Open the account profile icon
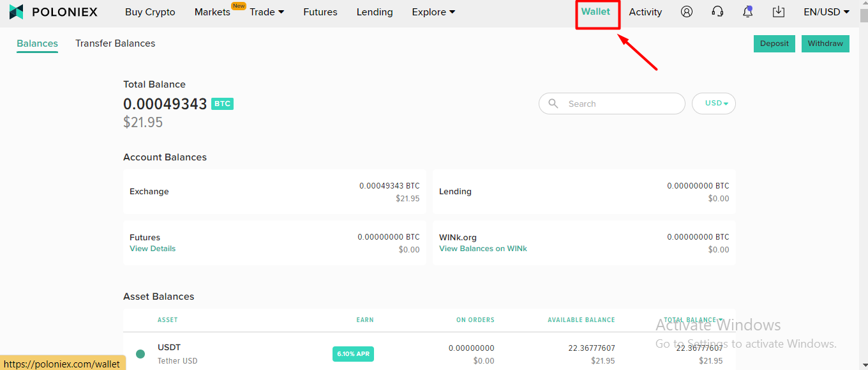Image resolution: width=868 pixels, height=370 pixels. (x=687, y=12)
